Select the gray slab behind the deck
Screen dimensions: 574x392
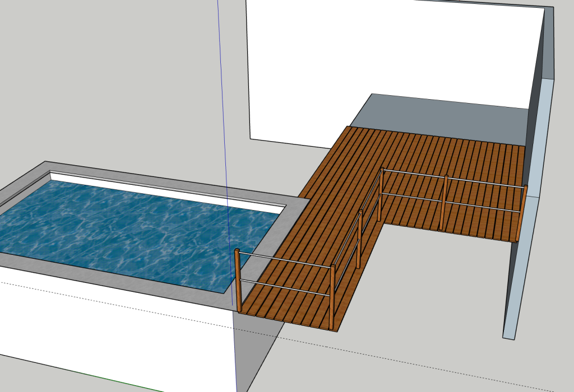(439, 119)
